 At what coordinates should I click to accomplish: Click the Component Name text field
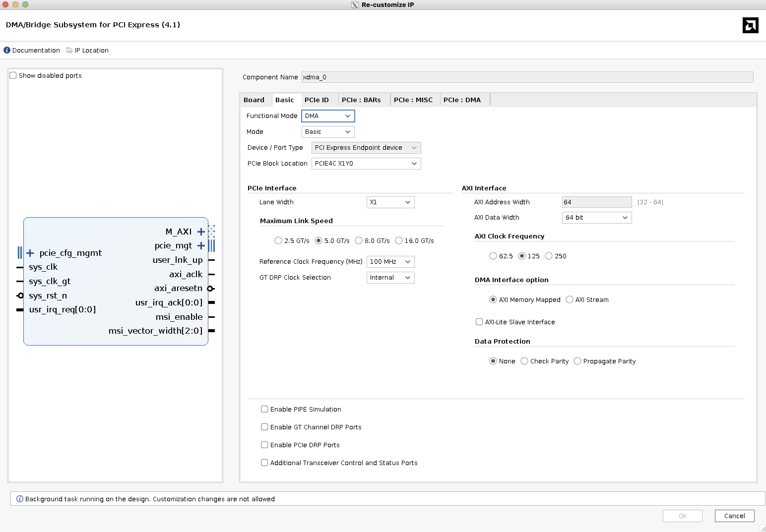point(527,77)
